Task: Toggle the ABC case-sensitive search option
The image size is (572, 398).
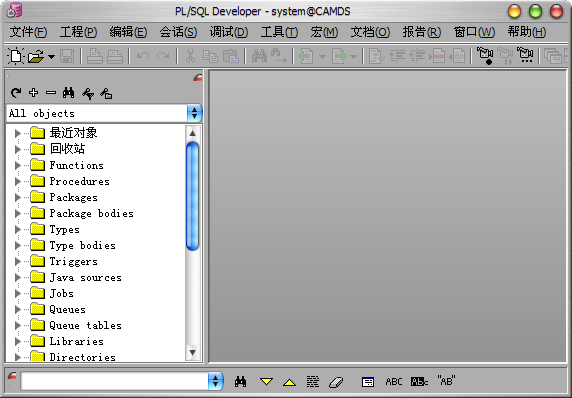Action: [x=394, y=382]
